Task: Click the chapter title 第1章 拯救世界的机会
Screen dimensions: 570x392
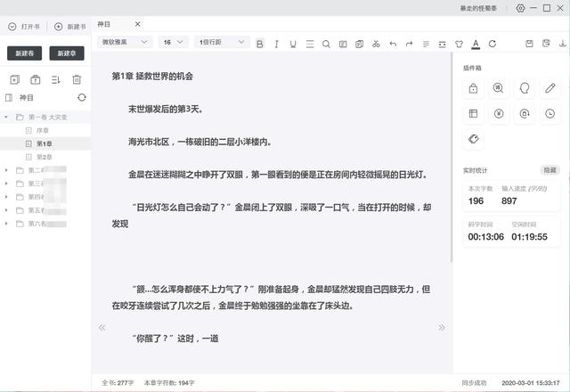Action: (152, 77)
